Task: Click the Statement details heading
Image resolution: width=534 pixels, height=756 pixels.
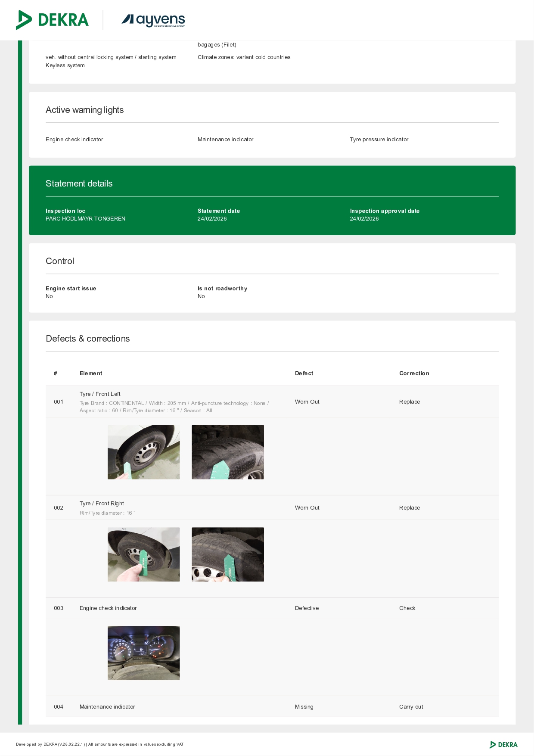Action: 79,184
